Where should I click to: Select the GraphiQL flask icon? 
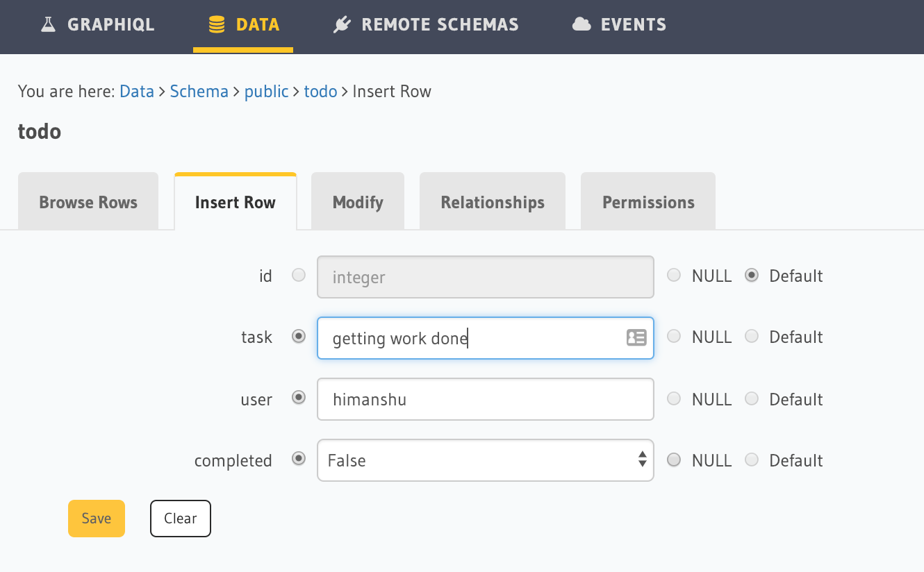coord(47,24)
